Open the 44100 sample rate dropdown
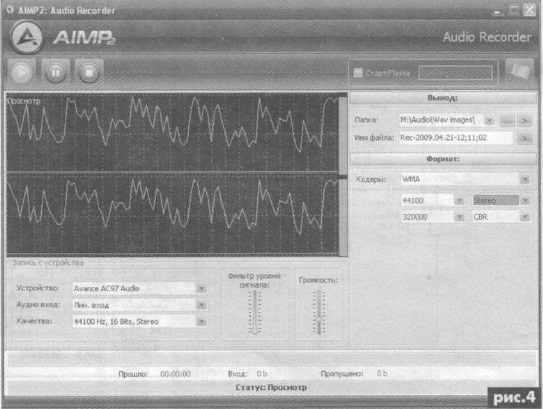Image resolution: width=543 pixels, height=409 pixels. point(459,201)
